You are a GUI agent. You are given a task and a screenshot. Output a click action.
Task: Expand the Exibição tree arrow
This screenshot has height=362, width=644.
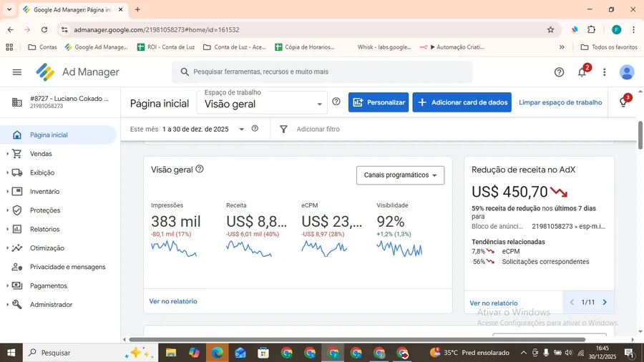[7, 172]
